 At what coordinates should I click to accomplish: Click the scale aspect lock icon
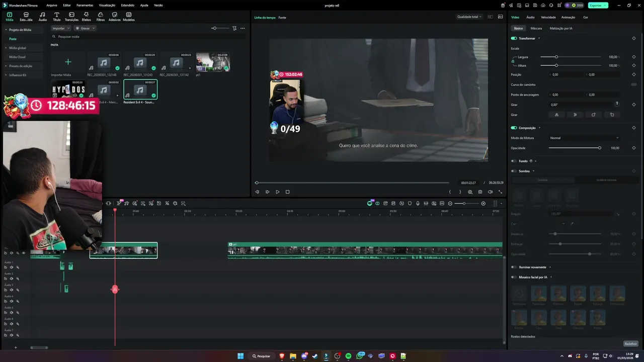tap(513, 61)
